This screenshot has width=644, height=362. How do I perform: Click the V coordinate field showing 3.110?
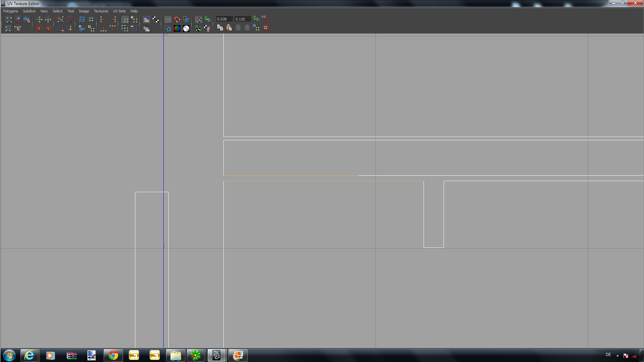click(x=242, y=19)
